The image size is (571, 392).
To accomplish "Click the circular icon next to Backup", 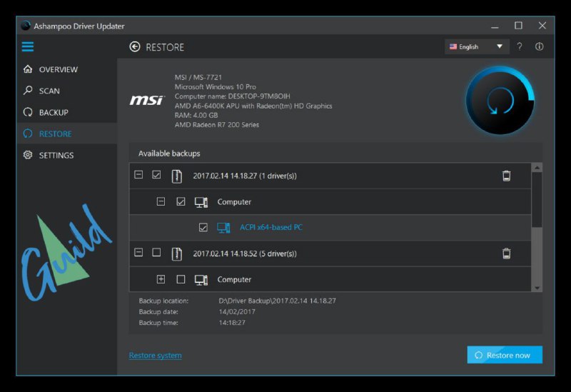I will [x=28, y=112].
